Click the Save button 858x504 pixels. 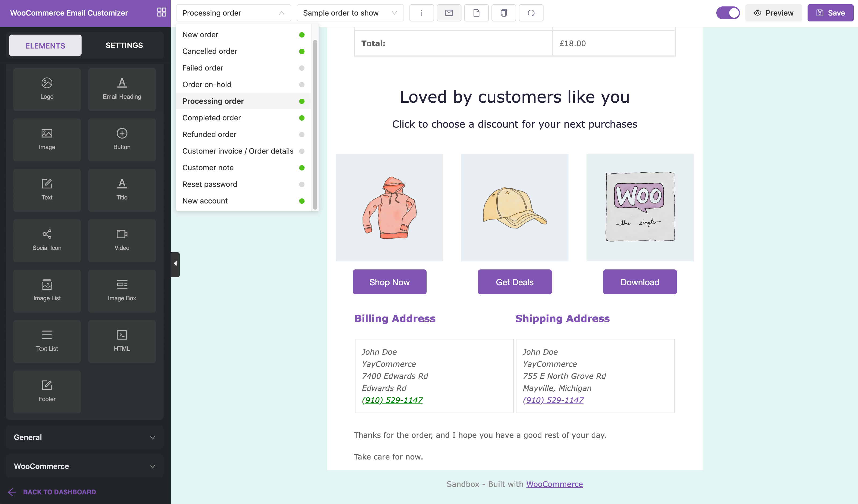831,13
